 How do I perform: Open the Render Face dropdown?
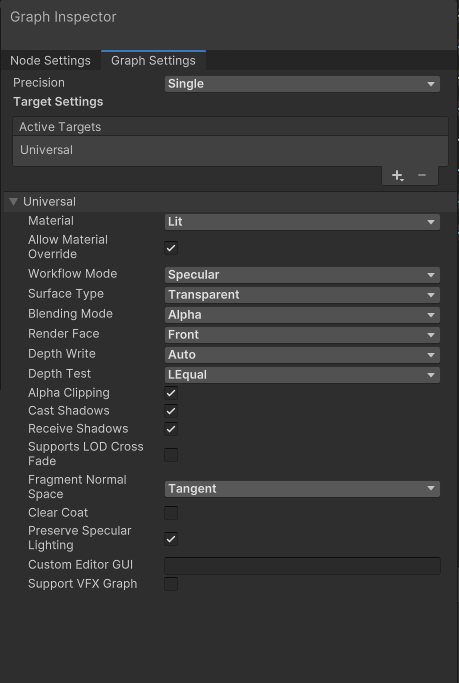(x=302, y=335)
